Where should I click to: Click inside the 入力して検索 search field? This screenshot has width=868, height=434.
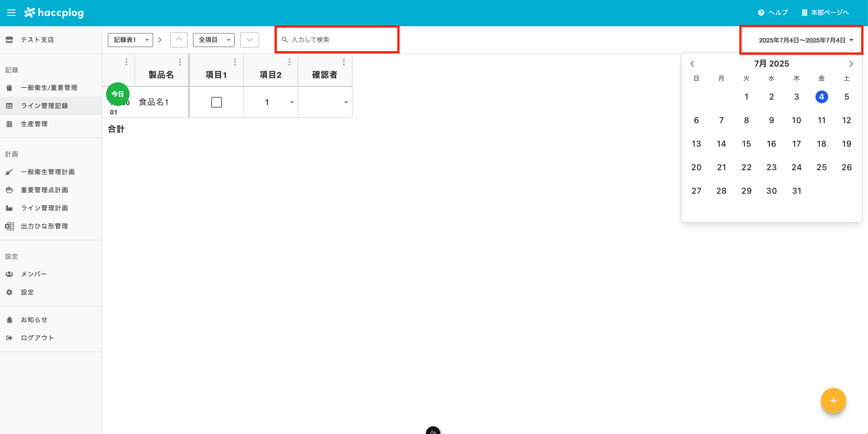pos(337,39)
